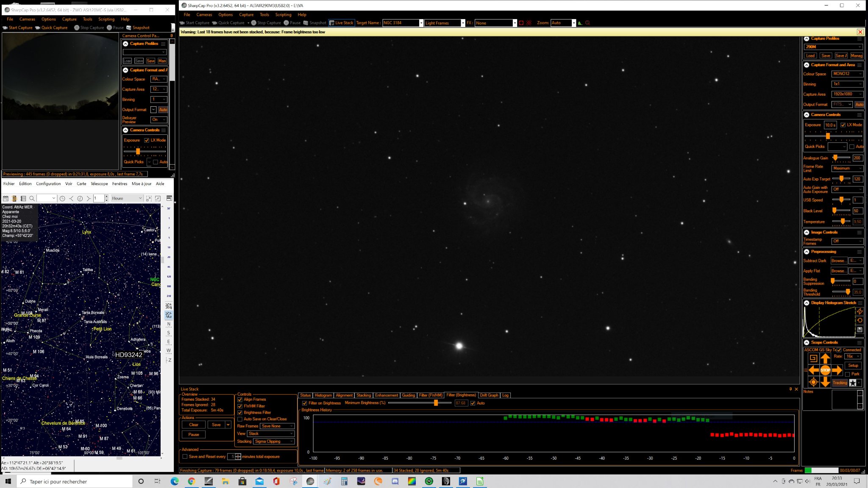The image size is (868, 488).
Task: Start spiral search in Scope Controls
Action: coord(813,358)
